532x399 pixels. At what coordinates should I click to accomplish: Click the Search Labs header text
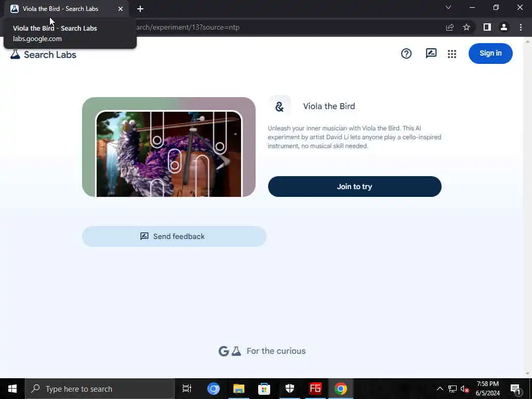(50, 55)
